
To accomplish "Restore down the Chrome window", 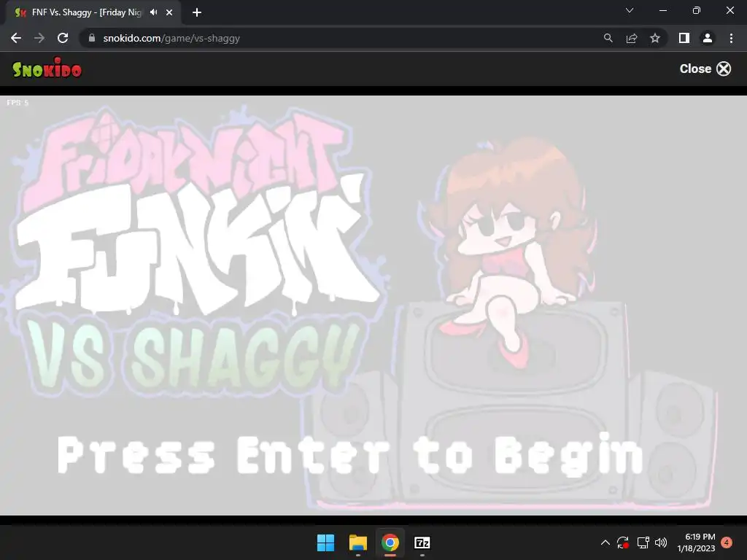I will [x=697, y=10].
